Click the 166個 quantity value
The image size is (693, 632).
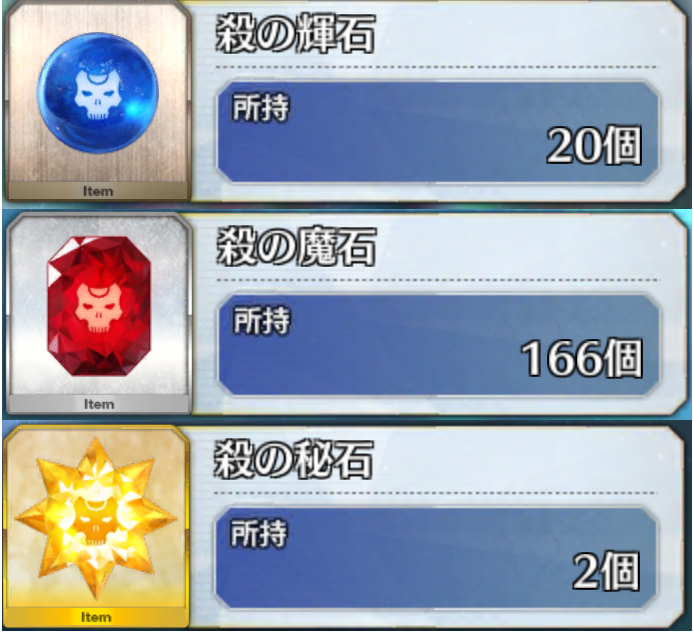(x=582, y=358)
